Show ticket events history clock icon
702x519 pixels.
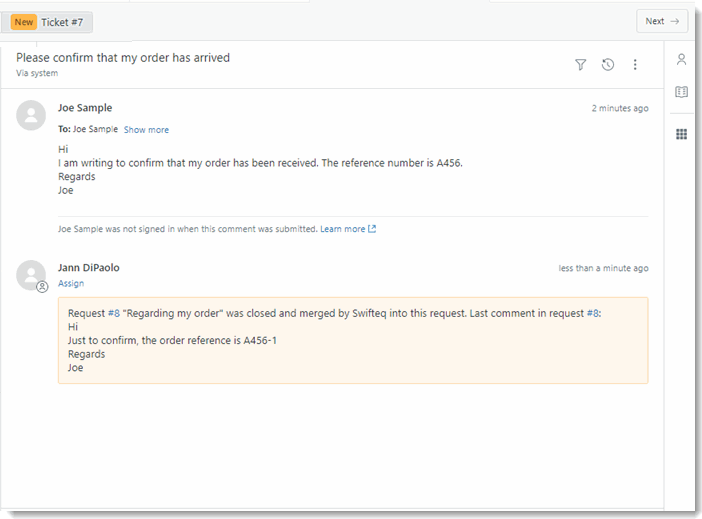608,65
